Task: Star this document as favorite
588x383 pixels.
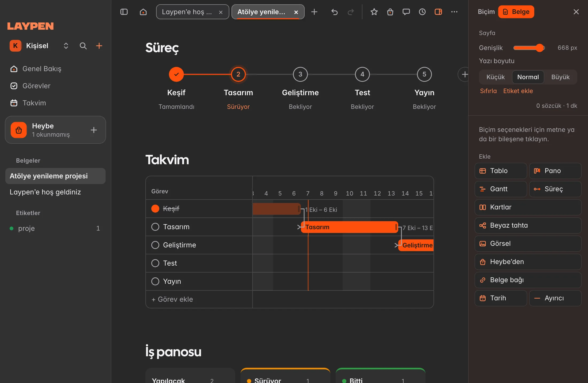Action: coord(374,12)
